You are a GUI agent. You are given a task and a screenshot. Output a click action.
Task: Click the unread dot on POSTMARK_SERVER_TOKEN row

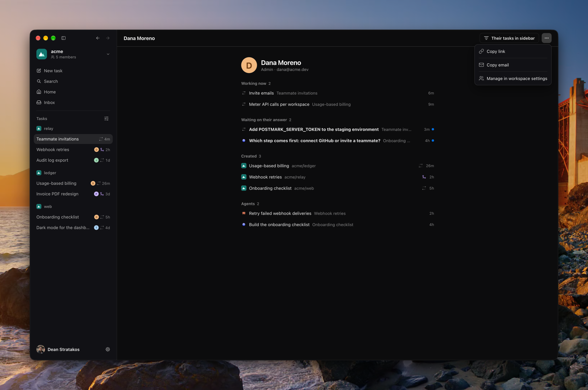point(433,129)
